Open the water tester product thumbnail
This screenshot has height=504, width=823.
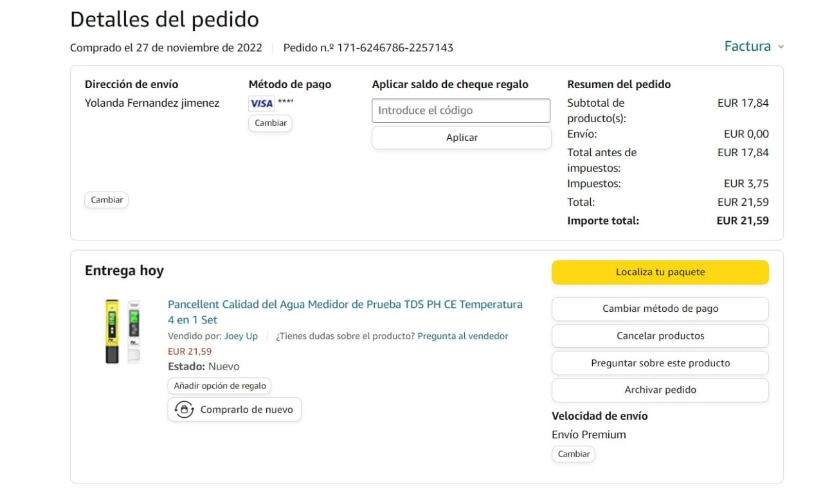pyautogui.click(x=123, y=331)
